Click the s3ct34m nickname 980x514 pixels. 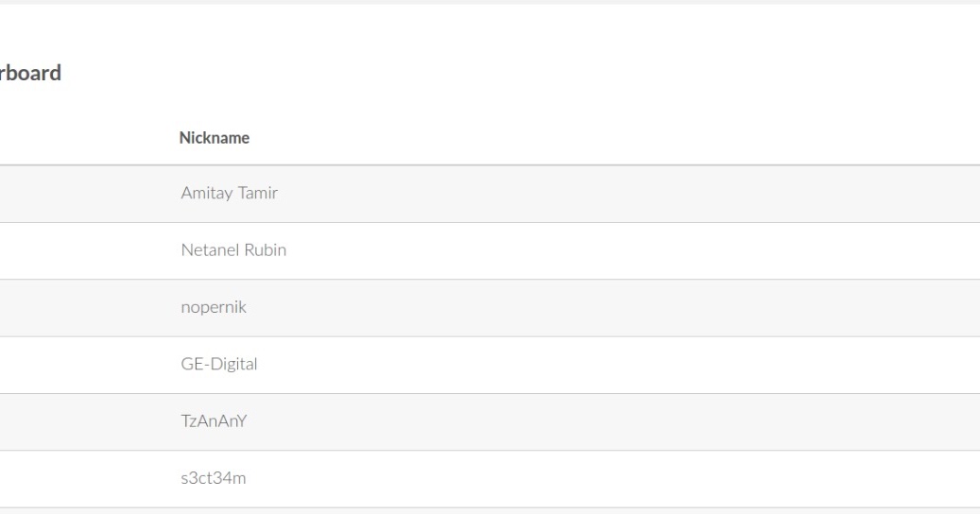pos(214,478)
